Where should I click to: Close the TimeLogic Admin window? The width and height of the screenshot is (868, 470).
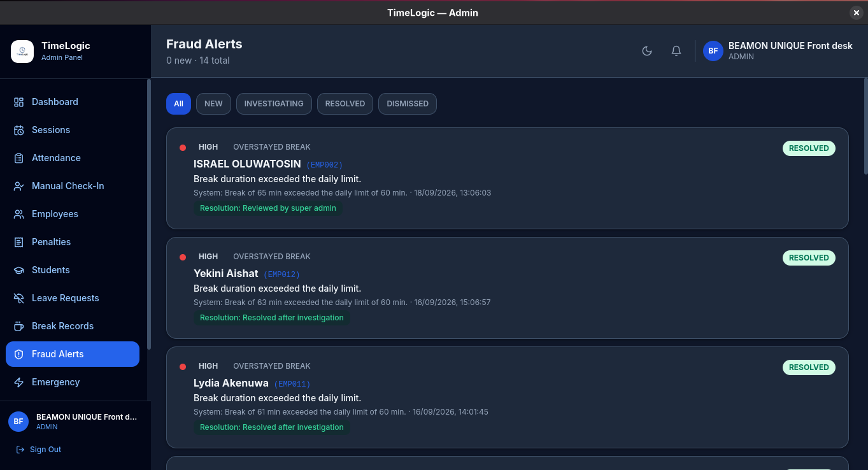coord(857,13)
